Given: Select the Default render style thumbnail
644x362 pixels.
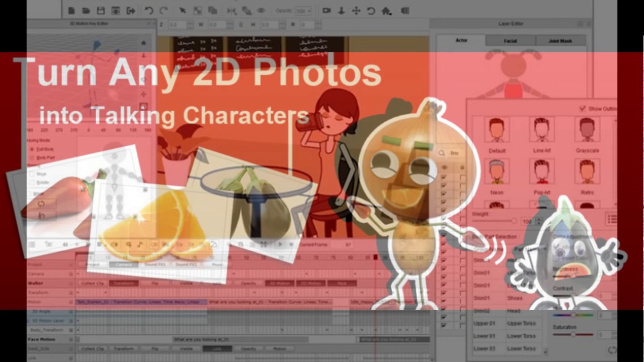Looking at the screenshot, I should (x=497, y=130).
